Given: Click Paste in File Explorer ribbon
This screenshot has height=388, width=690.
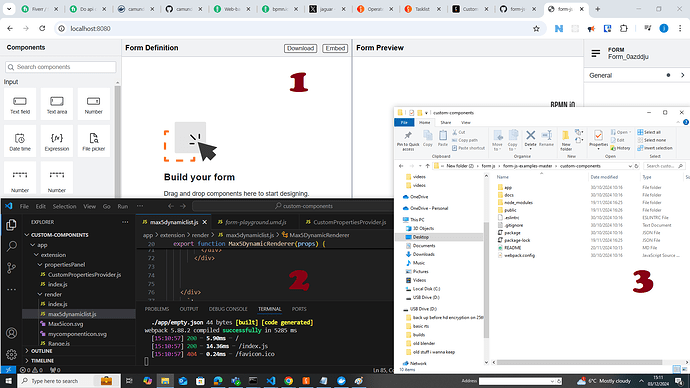Looking at the screenshot, I should pos(443,138).
